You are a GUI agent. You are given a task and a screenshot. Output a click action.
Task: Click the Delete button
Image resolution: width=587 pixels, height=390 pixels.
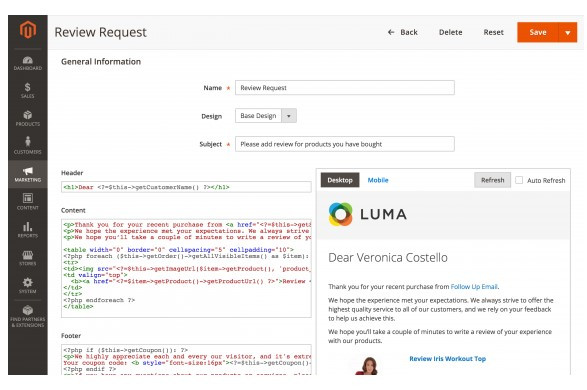[x=450, y=32]
